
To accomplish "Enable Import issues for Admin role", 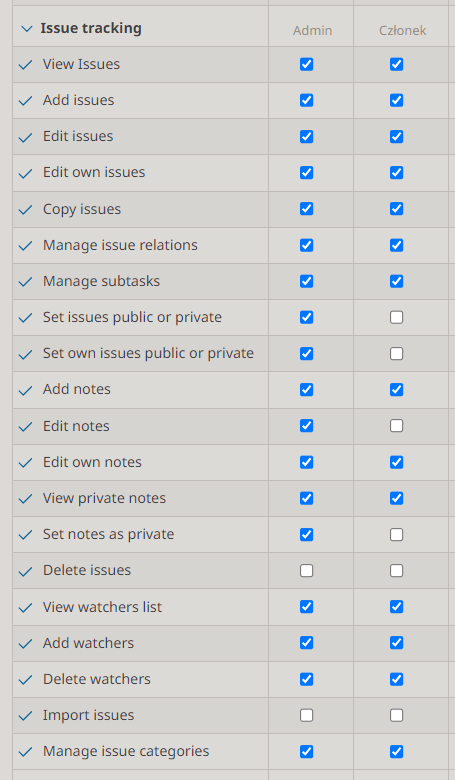I will coord(307,715).
